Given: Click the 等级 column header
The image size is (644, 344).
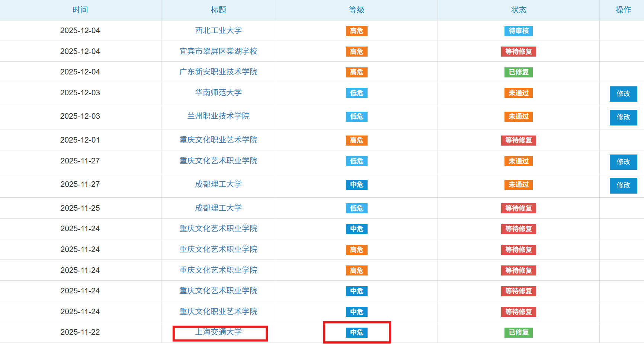Looking at the screenshot, I should point(356,10).
